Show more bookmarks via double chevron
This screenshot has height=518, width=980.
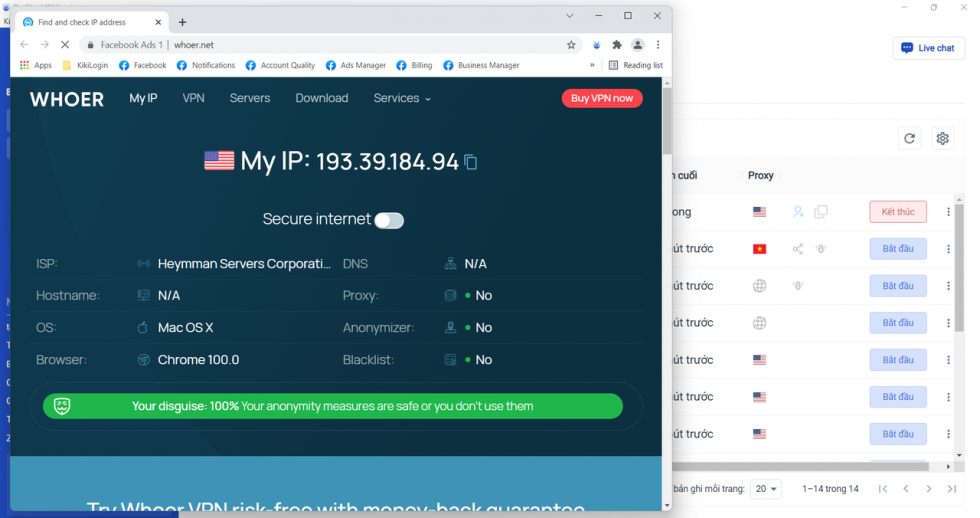(592, 65)
